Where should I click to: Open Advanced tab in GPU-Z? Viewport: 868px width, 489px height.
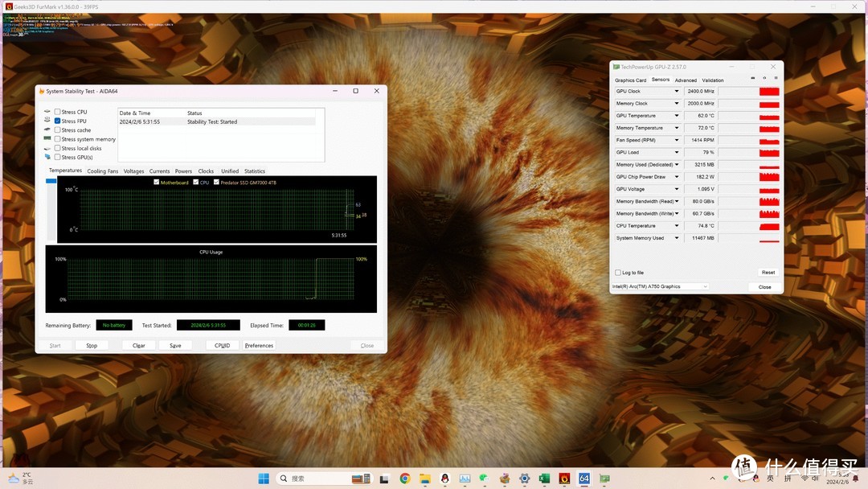686,80
